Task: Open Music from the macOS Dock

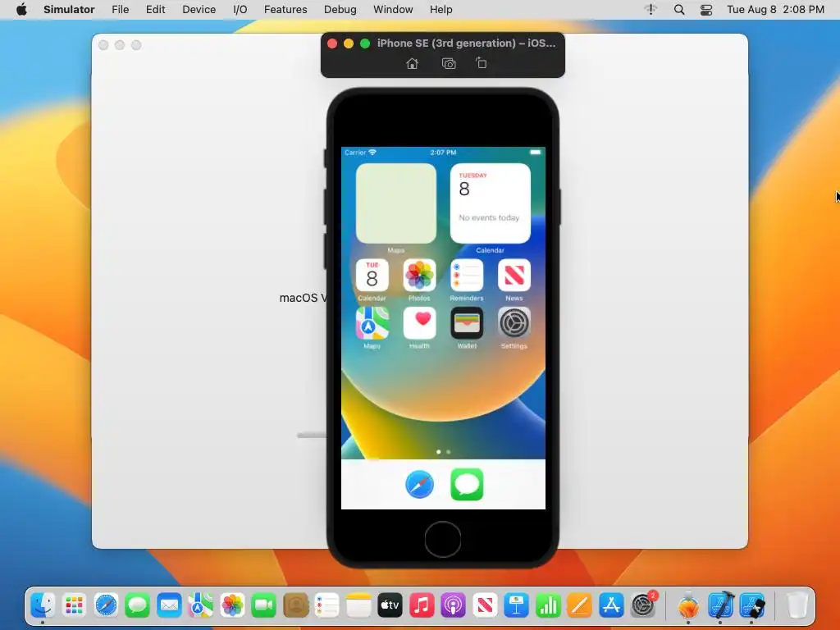Action: [422, 606]
